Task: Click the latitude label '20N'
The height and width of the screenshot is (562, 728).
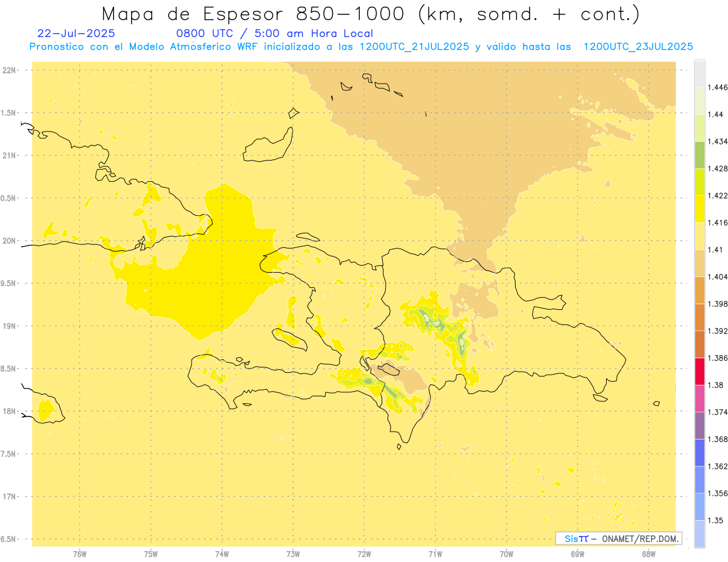Action: tap(10, 241)
